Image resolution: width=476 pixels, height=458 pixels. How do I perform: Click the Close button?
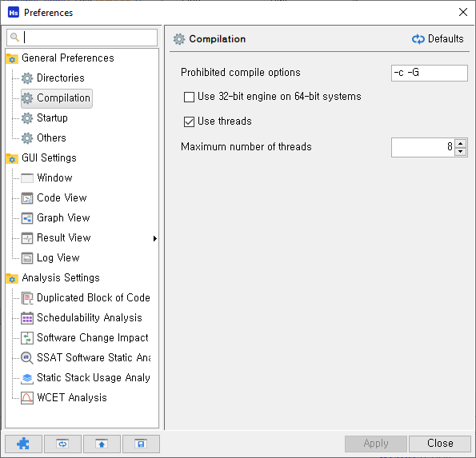point(440,444)
